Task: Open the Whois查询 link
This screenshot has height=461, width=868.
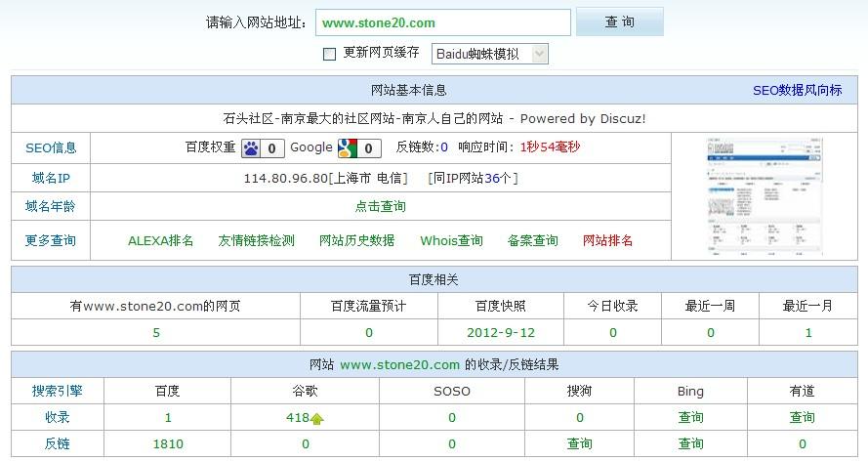Action: (452, 240)
